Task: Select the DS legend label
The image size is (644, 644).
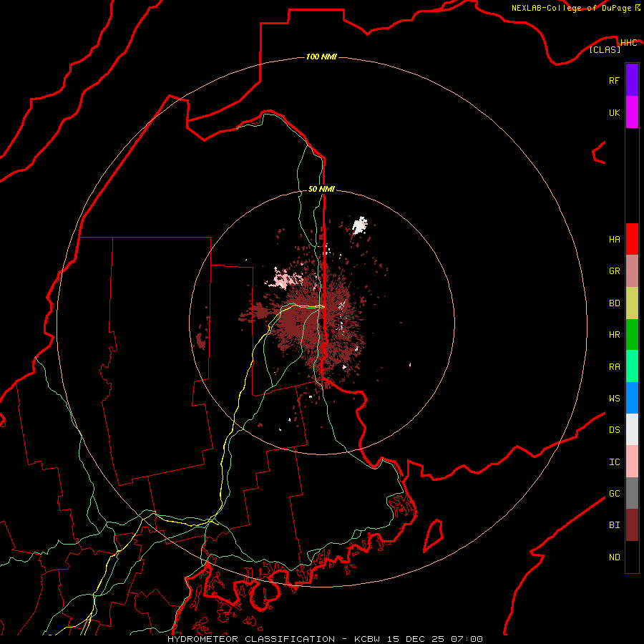Action: 614,429
